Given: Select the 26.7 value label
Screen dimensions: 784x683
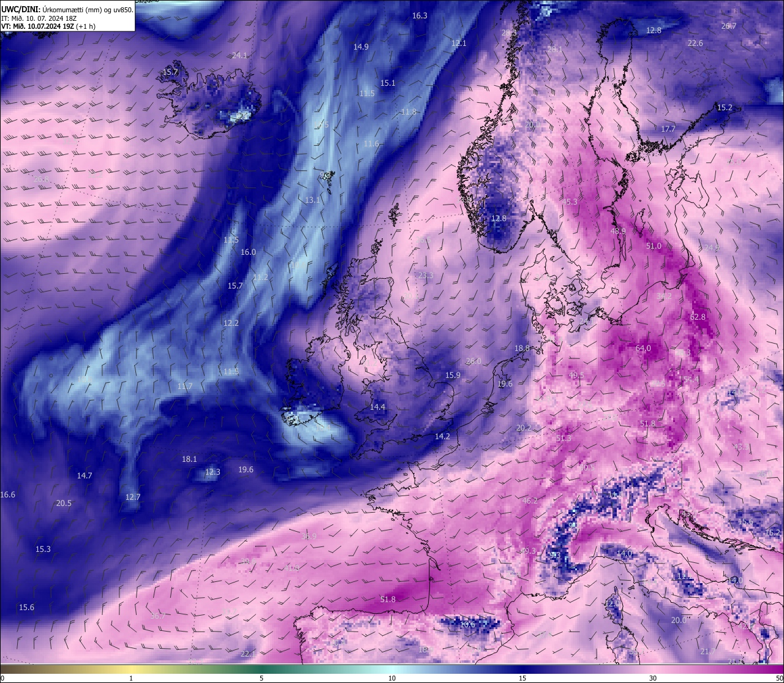Looking at the screenshot, I should (x=729, y=26).
